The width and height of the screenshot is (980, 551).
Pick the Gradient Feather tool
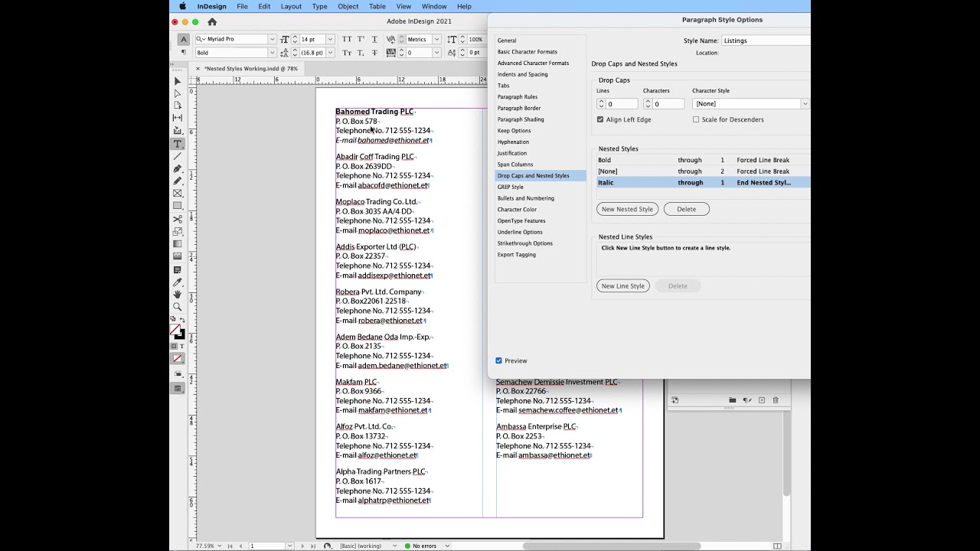tap(178, 256)
